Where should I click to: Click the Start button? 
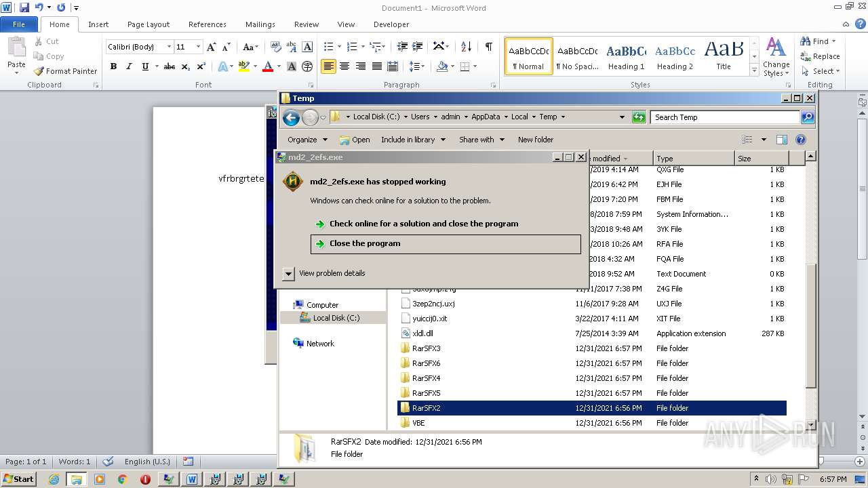pos(19,479)
